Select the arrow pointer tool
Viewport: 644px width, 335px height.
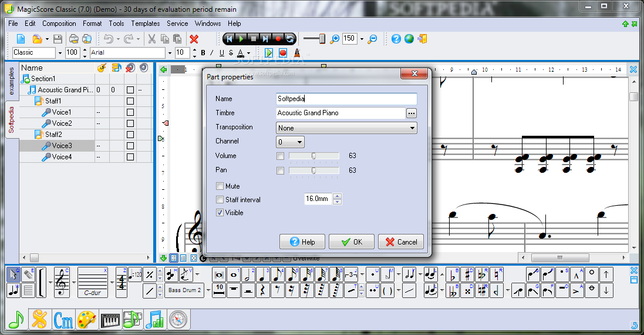pos(14,274)
